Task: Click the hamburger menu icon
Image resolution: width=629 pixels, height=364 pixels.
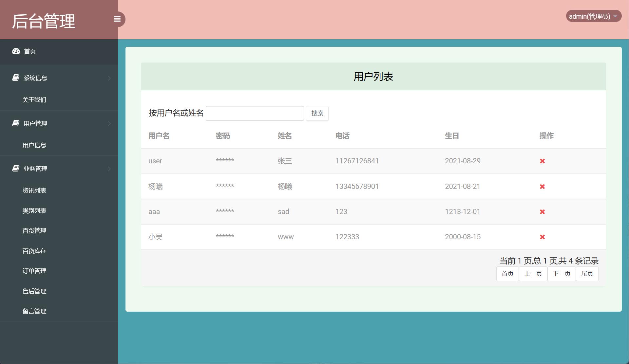Action: 118,19
